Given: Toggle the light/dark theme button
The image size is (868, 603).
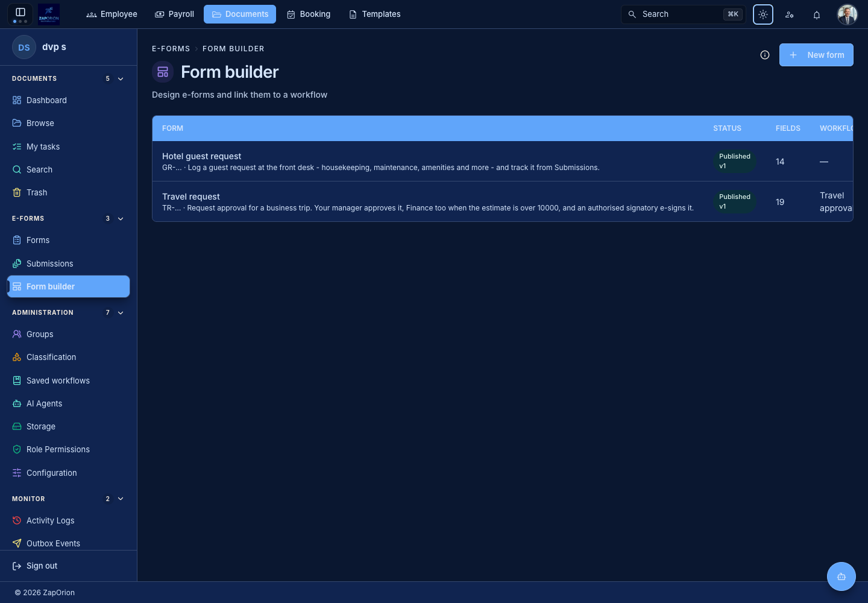Looking at the screenshot, I should click(763, 14).
